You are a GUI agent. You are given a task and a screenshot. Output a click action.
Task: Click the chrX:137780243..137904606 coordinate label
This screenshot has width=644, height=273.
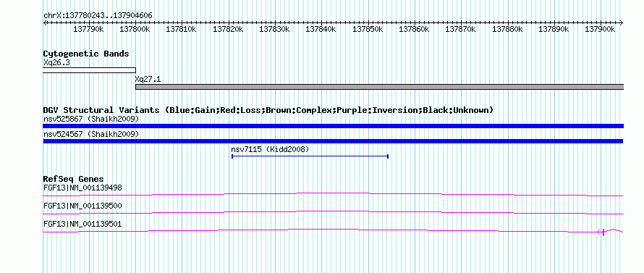click(x=98, y=16)
